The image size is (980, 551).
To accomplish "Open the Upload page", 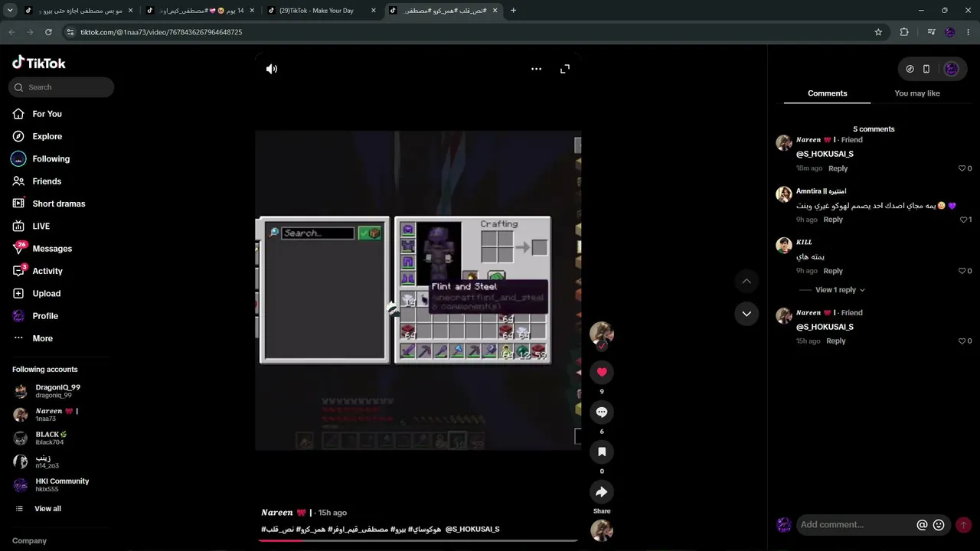I will pos(46,294).
